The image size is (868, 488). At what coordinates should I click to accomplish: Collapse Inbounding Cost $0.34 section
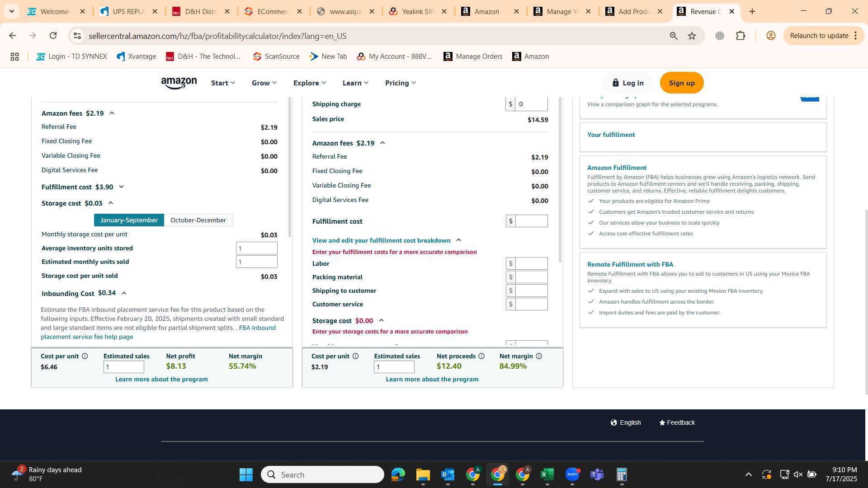tap(124, 293)
